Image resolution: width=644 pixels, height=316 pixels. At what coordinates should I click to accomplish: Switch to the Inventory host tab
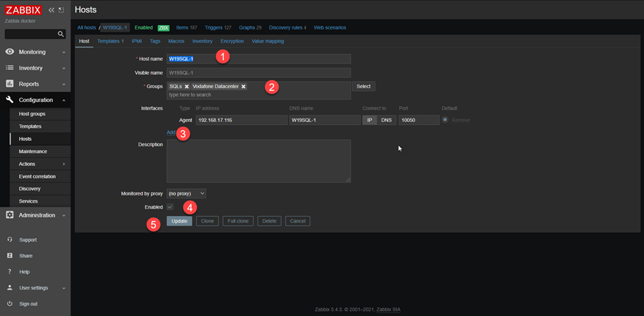pyautogui.click(x=202, y=41)
